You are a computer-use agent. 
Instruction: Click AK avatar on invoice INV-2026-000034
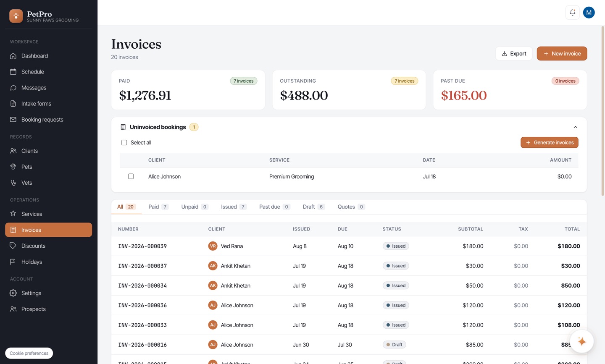[213, 285]
